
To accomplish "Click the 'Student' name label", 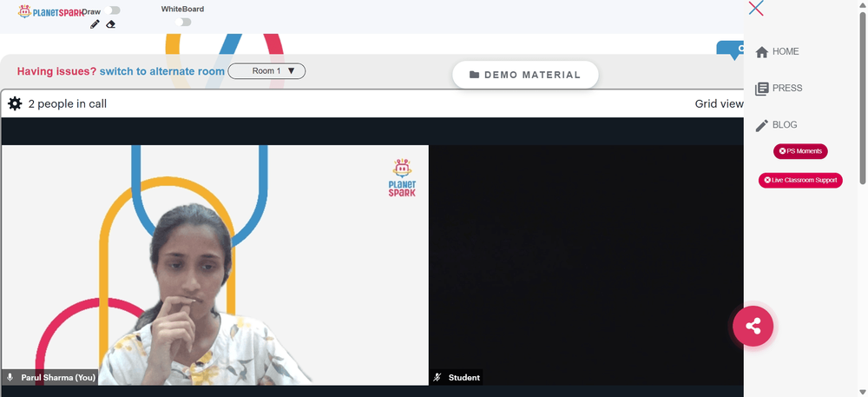I will 464,378.
